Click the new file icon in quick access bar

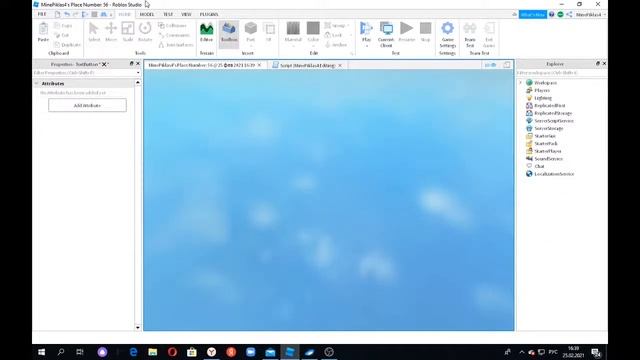(58, 14)
